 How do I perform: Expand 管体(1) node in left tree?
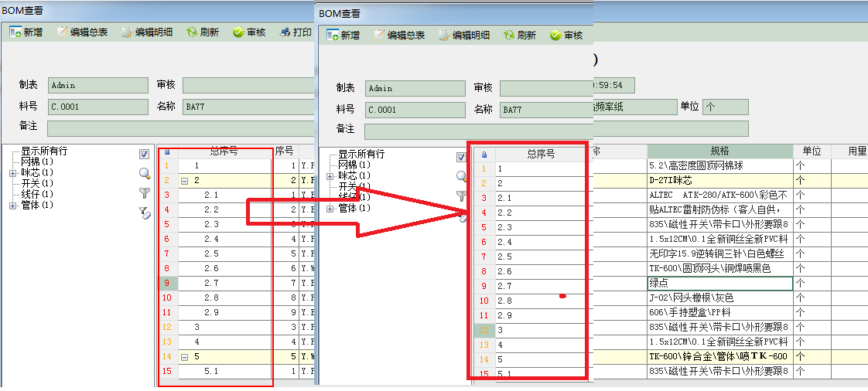click(12, 206)
